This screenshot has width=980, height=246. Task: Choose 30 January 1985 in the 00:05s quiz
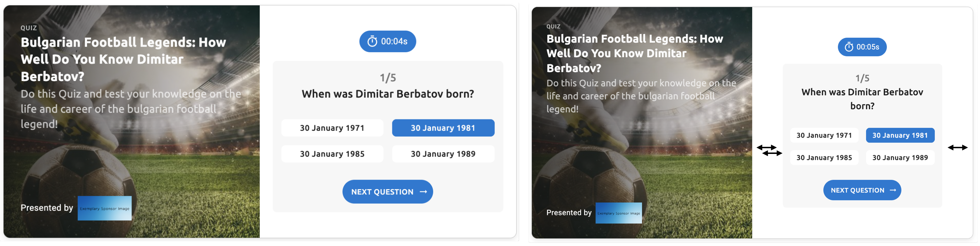click(824, 157)
